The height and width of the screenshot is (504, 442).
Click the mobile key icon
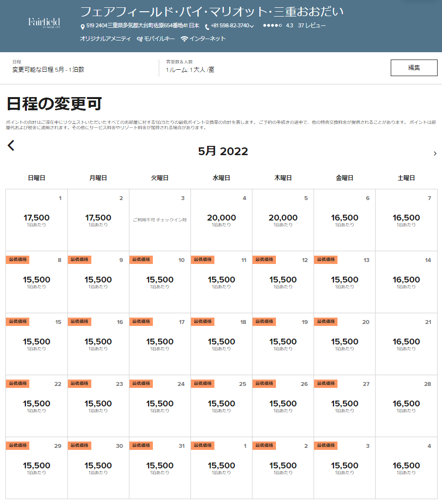pyautogui.click(x=140, y=39)
